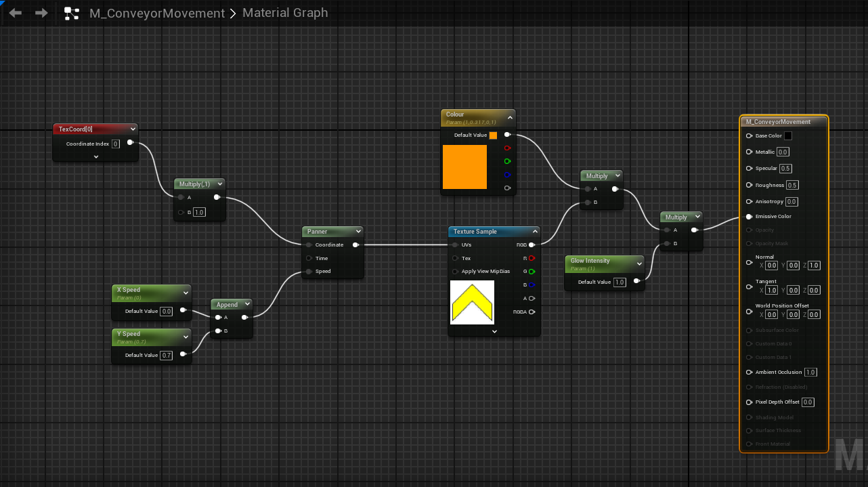
Task: Click the TexCoord output pin
Action: point(130,144)
